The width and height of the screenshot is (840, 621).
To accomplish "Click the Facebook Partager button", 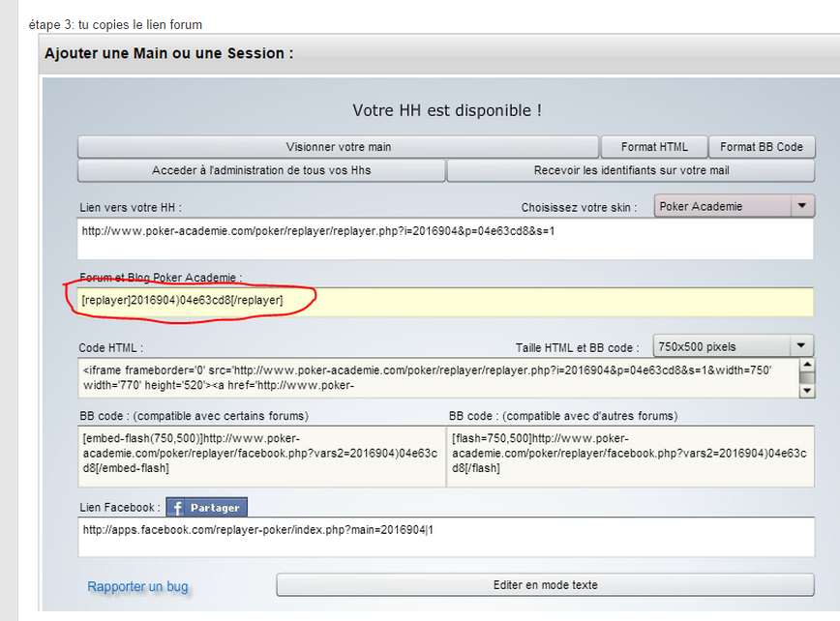I will 206,507.
